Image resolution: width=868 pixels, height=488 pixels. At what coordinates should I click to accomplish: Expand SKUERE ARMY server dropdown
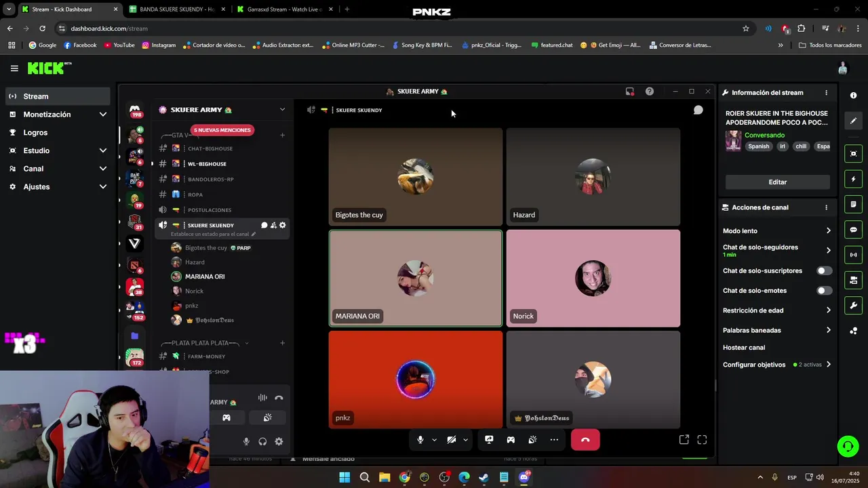pos(282,110)
